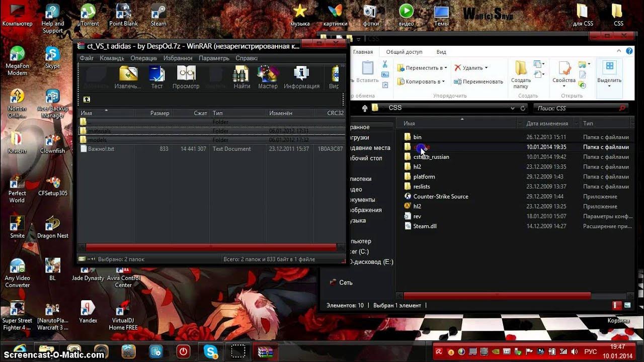Click the Skype icon on the taskbar
This screenshot has height=362, width=644.
click(x=210, y=350)
